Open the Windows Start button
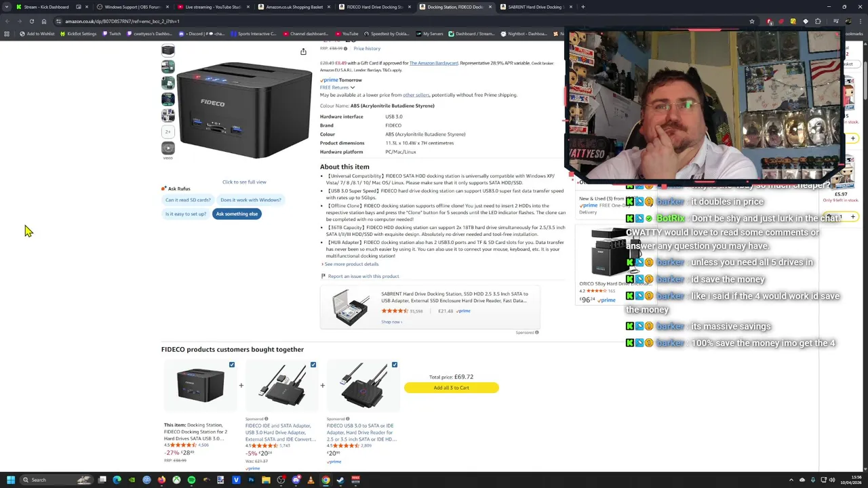 [10, 480]
